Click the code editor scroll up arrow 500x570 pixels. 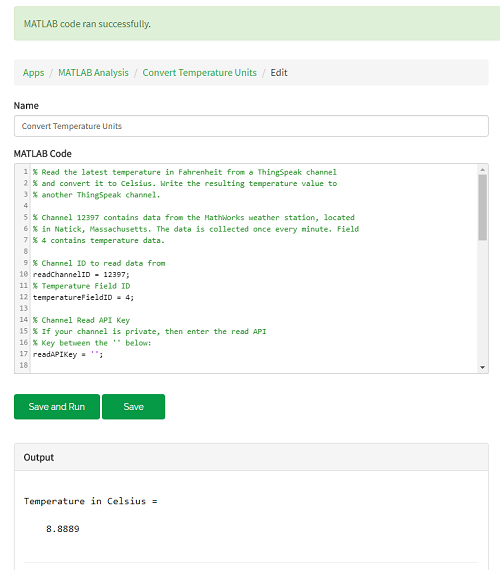click(483, 169)
